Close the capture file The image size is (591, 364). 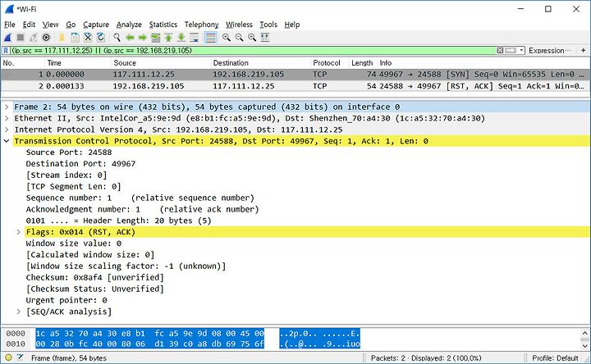tap(88, 37)
